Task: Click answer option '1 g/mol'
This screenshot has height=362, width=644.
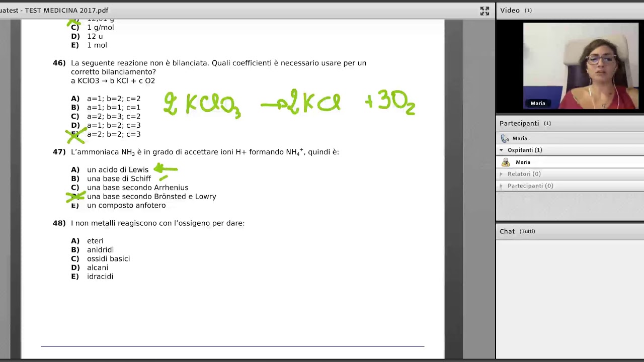Action: point(101,27)
